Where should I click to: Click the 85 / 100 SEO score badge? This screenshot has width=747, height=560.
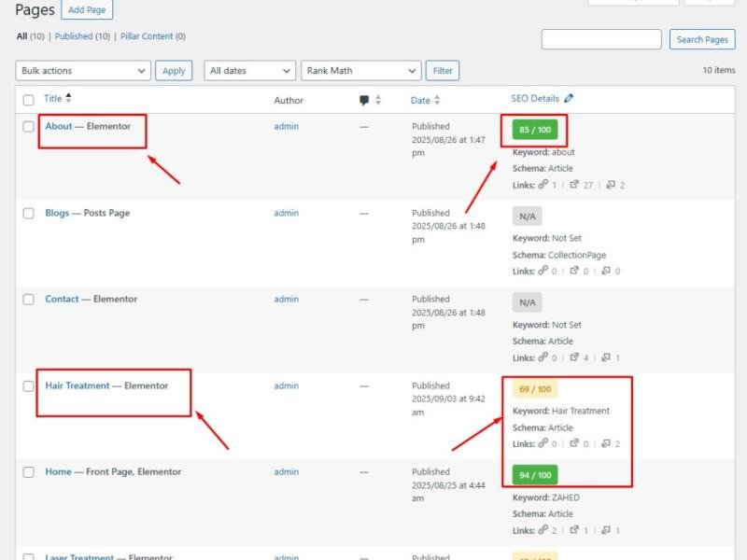(x=535, y=130)
